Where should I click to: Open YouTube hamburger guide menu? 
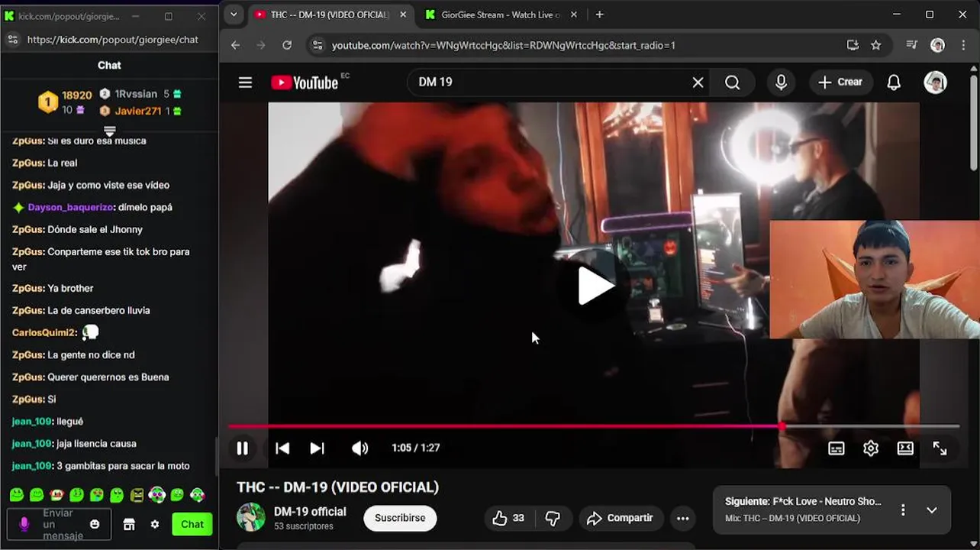pos(245,82)
